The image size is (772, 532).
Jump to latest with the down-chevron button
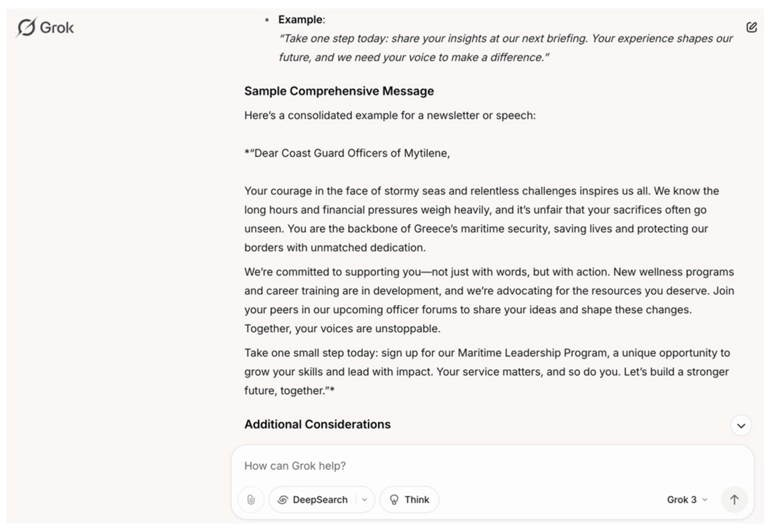[x=741, y=425]
